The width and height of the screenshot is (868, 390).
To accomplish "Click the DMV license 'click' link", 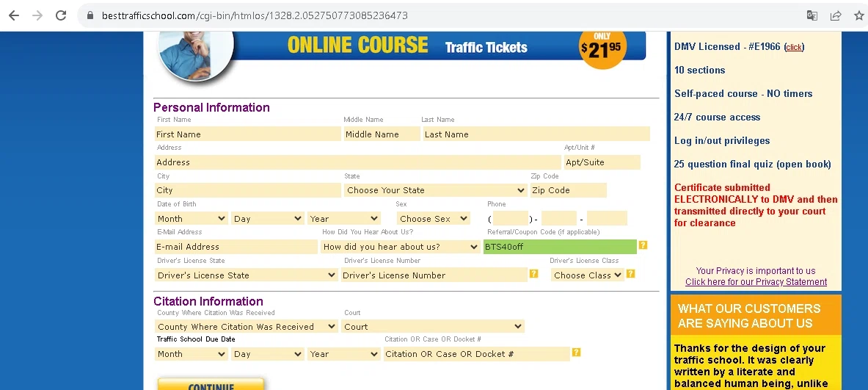I will [x=794, y=47].
